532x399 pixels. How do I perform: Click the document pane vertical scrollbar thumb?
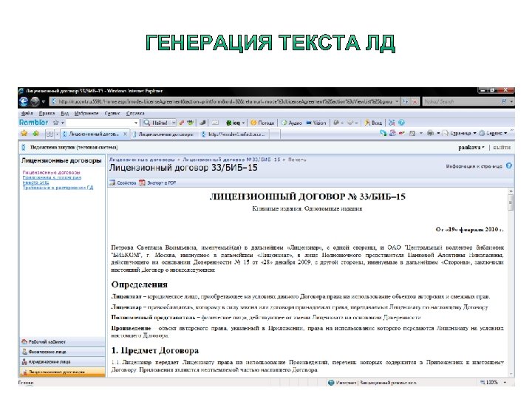511,203
